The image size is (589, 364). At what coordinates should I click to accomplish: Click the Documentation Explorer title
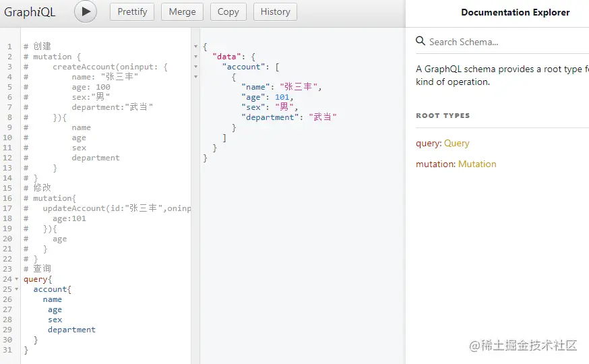click(516, 12)
